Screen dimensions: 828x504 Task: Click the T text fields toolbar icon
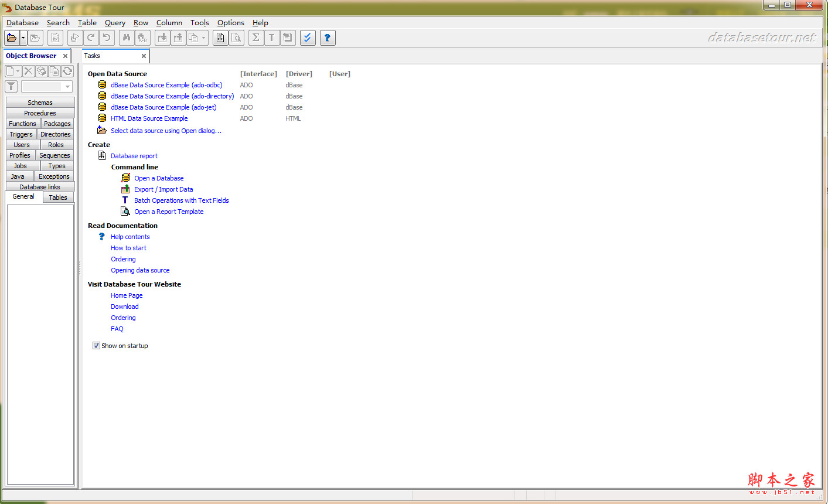tap(272, 38)
